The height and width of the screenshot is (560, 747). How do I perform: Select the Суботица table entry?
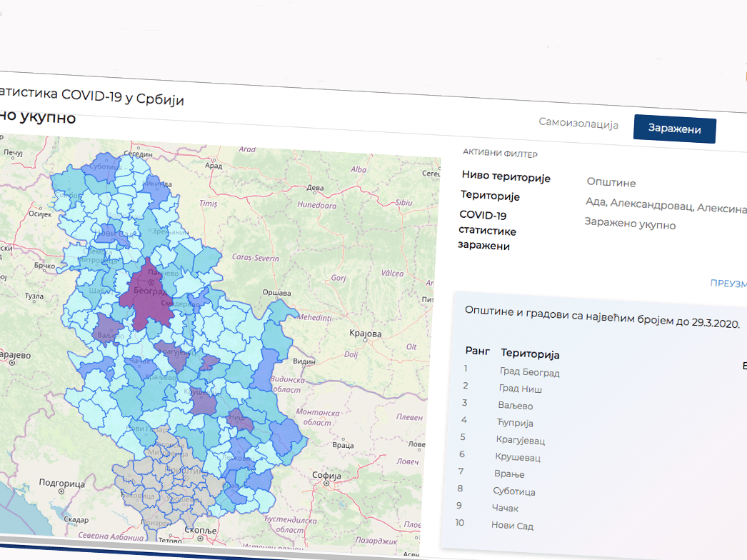point(513,491)
